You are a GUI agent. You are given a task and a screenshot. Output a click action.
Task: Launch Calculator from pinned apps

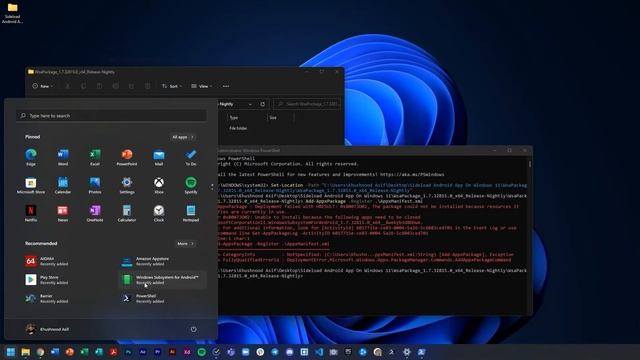pos(127,213)
